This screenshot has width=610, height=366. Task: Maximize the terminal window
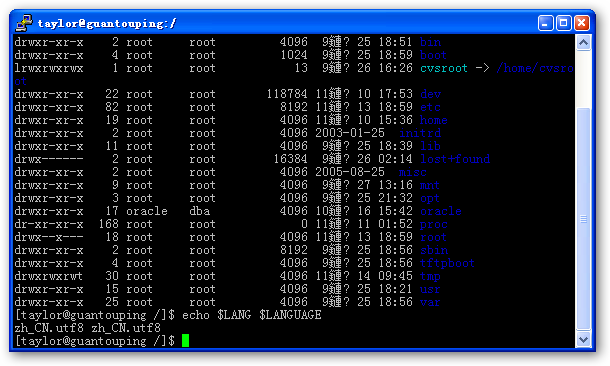tap(563, 23)
